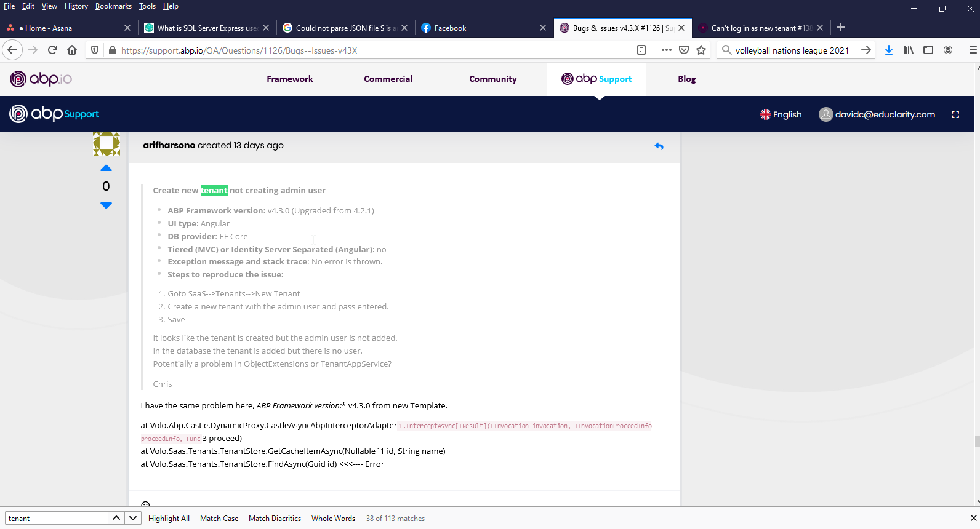Screen dimensions: 980x529
Task: Open page actions three-dot menu
Action: pyautogui.click(x=666, y=50)
